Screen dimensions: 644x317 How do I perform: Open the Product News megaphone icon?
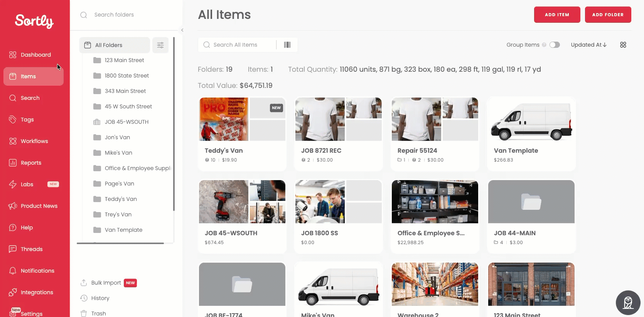(x=13, y=206)
